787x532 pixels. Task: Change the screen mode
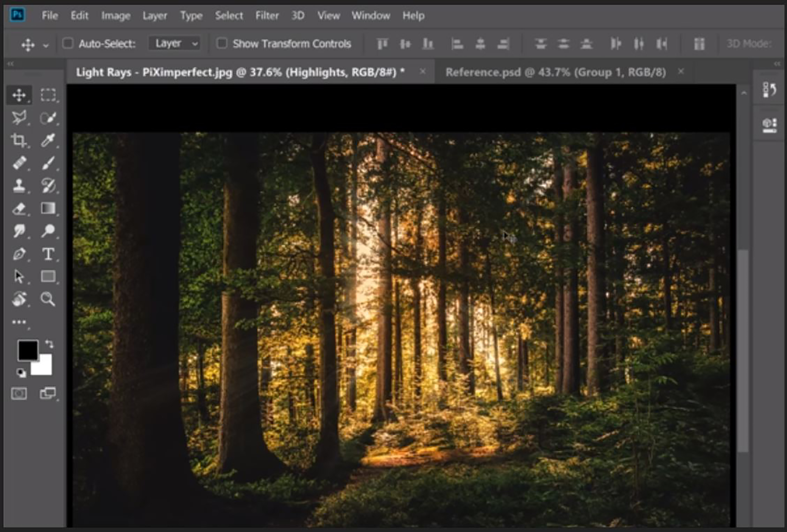[48, 394]
